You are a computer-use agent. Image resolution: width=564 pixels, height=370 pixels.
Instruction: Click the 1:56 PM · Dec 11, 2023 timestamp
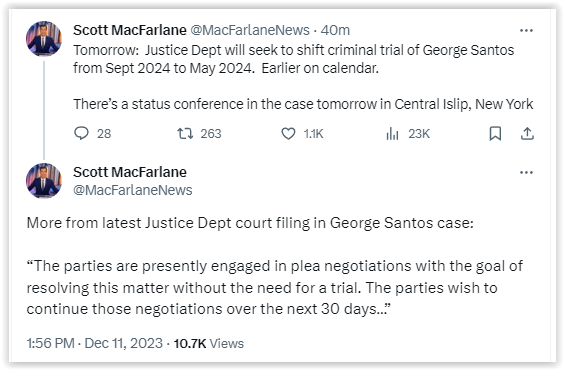[95, 343]
